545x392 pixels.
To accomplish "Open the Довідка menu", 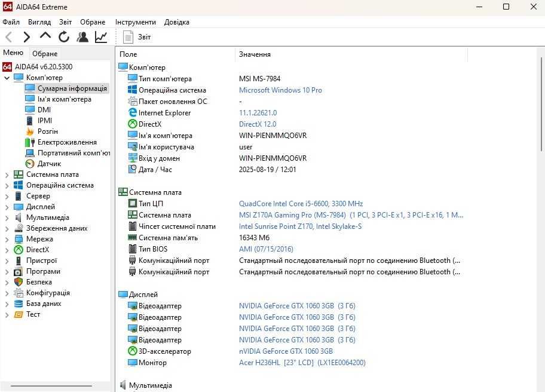I will [176, 22].
